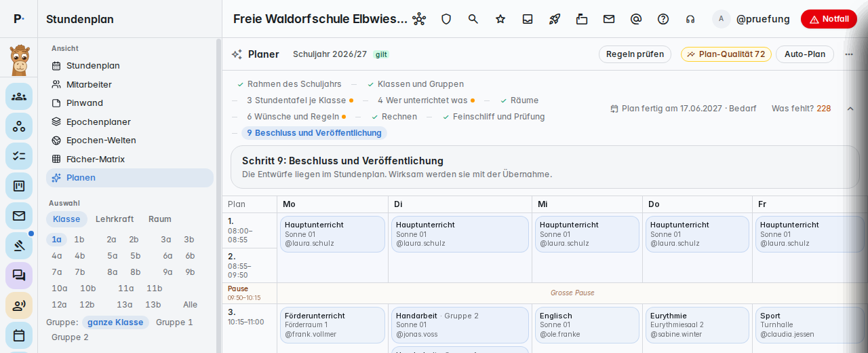Select Alle classes

click(191, 305)
